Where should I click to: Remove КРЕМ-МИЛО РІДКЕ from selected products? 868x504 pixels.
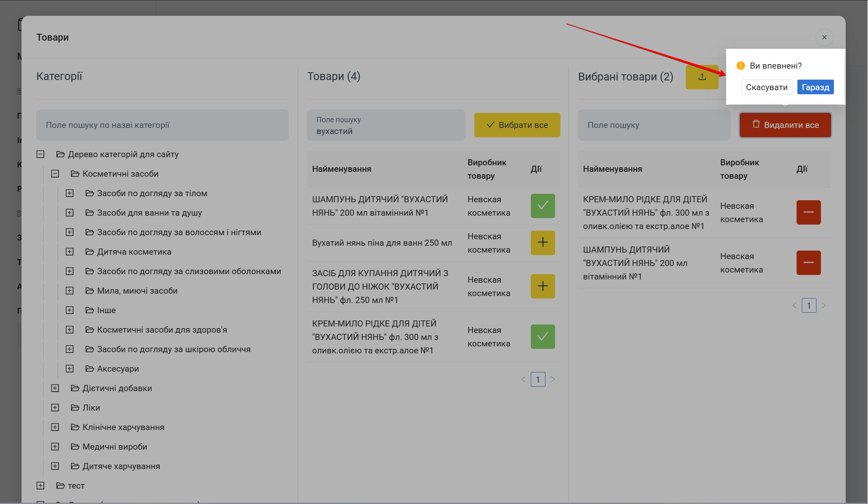coord(808,212)
